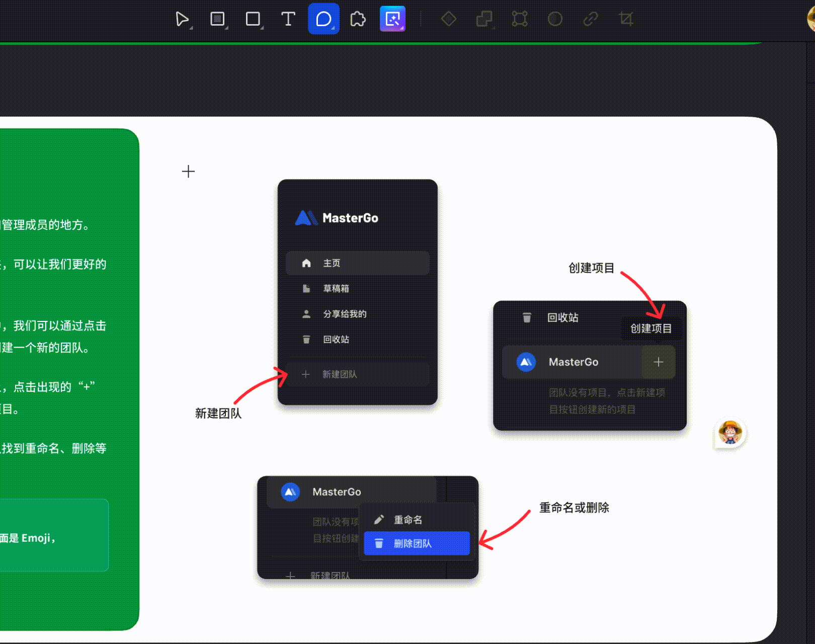This screenshot has height=644, width=815.
Task: Activate the Comment bubble tool
Action: 323,19
